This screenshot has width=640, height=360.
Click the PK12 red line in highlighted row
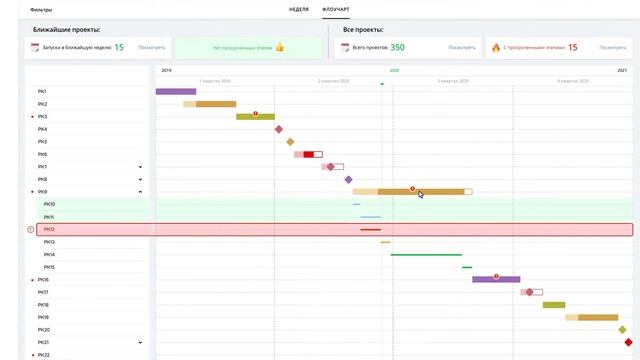(x=370, y=229)
